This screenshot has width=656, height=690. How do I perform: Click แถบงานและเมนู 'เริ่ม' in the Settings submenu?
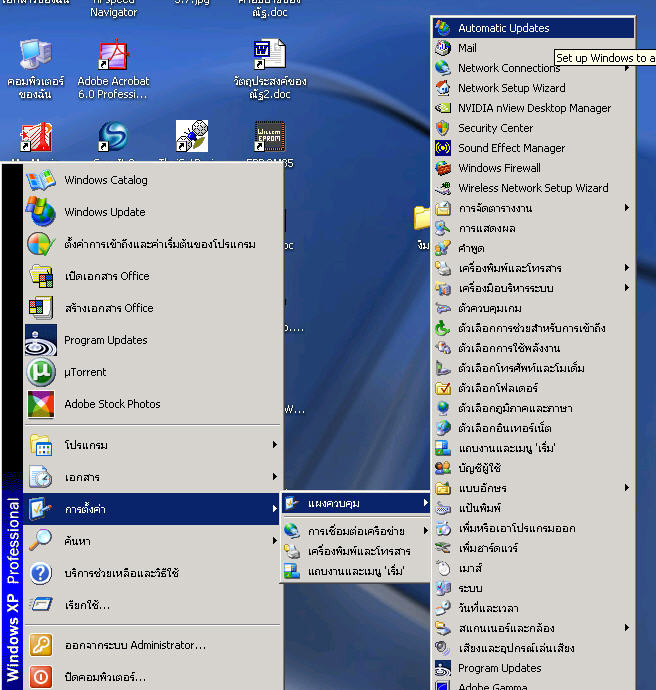click(x=356, y=571)
